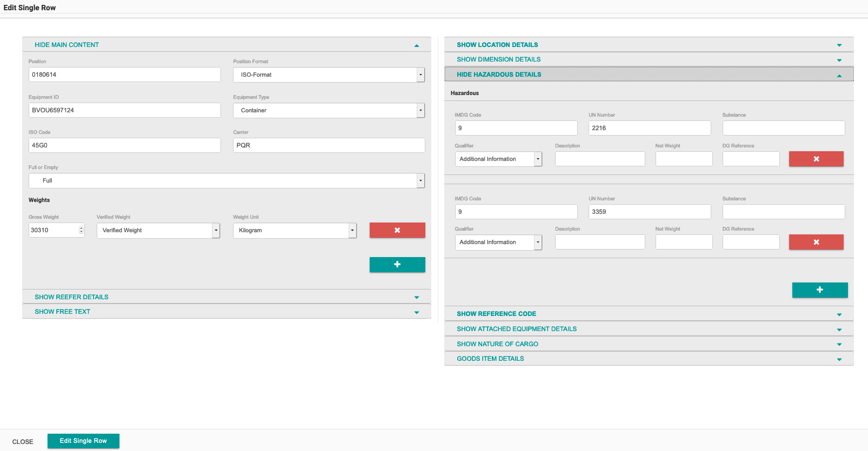Viewport: 868px width, 451px height.
Task: Click the Carrier input field
Action: (329, 145)
